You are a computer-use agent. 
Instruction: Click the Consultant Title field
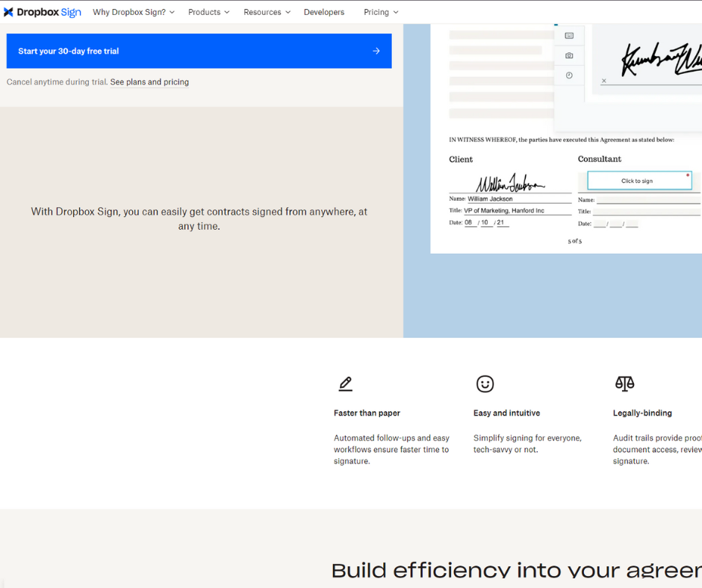click(647, 212)
